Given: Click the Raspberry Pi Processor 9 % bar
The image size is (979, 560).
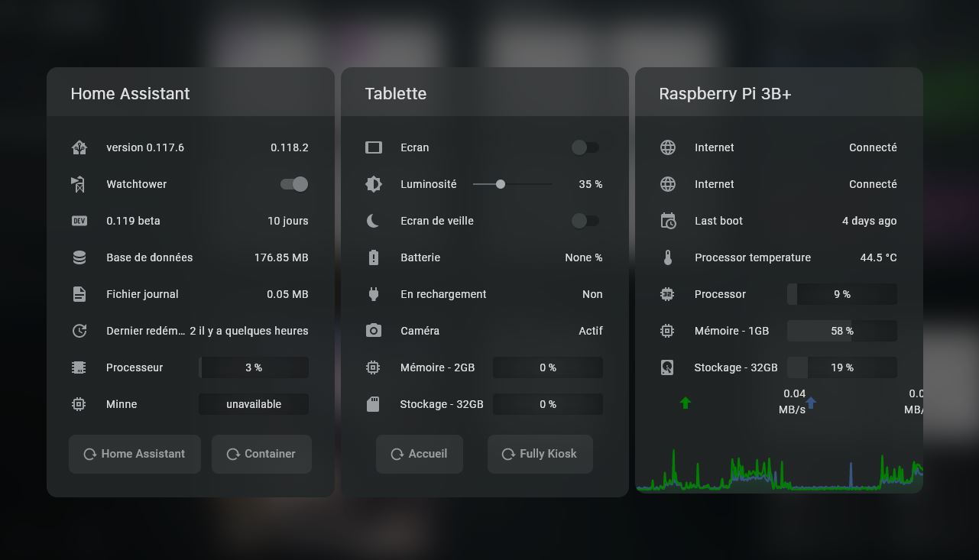Looking at the screenshot, I should (x=842, y=294).
